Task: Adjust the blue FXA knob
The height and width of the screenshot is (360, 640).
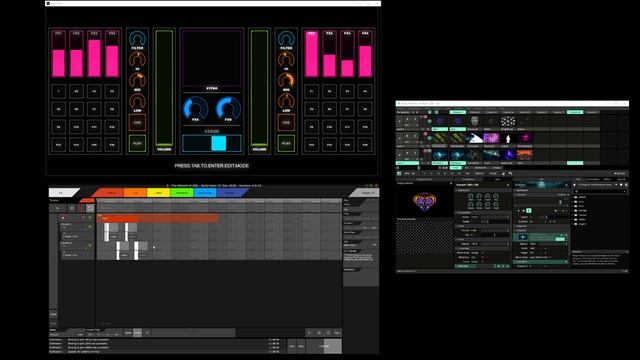Action: 196,107
